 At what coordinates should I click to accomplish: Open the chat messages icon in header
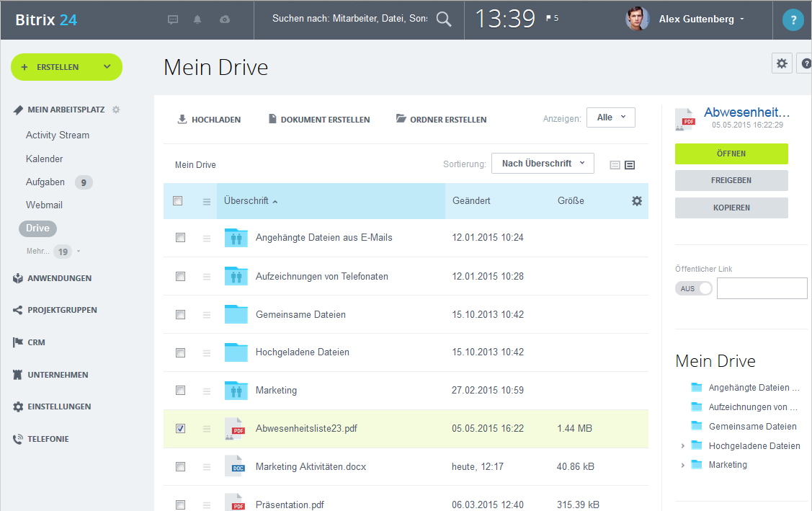(x=173, y=19)
